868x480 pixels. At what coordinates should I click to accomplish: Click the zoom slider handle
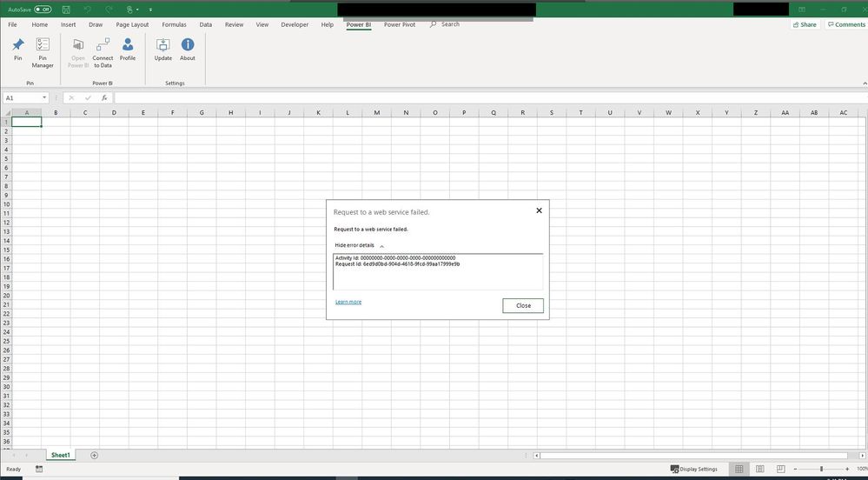click(x=821, y=469)
